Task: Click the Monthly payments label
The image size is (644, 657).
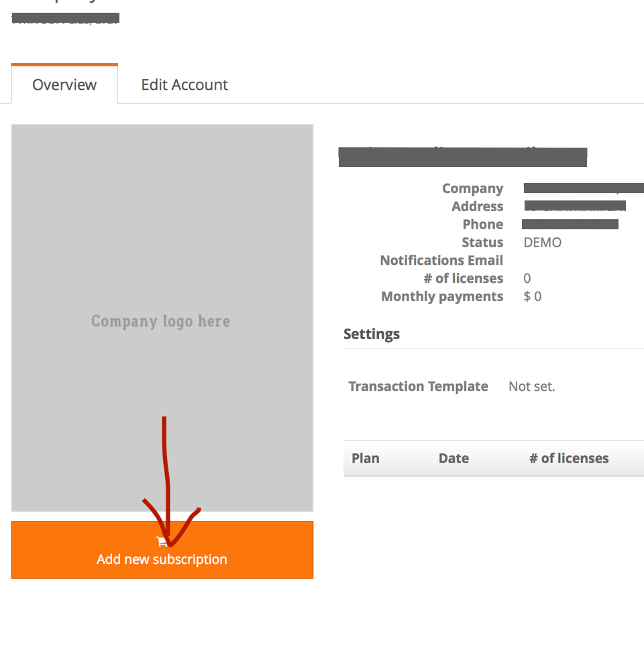Action: coord(442,296)
